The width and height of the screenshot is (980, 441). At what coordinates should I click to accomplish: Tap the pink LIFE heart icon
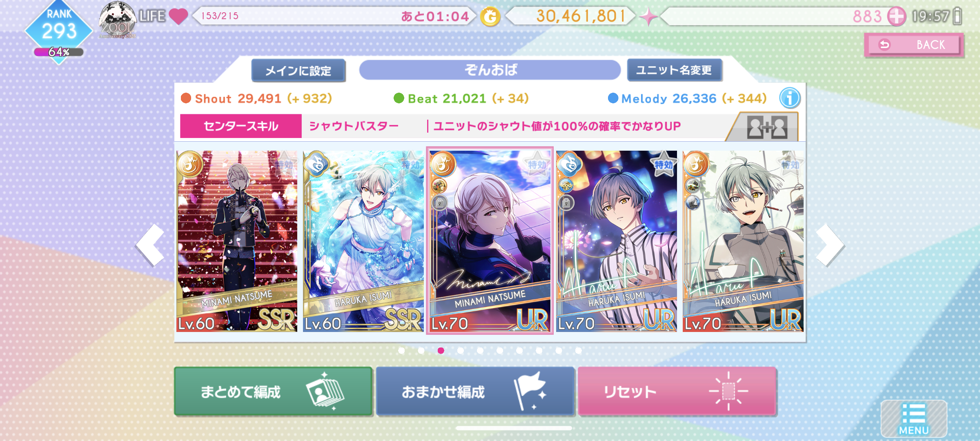[178, 16]
